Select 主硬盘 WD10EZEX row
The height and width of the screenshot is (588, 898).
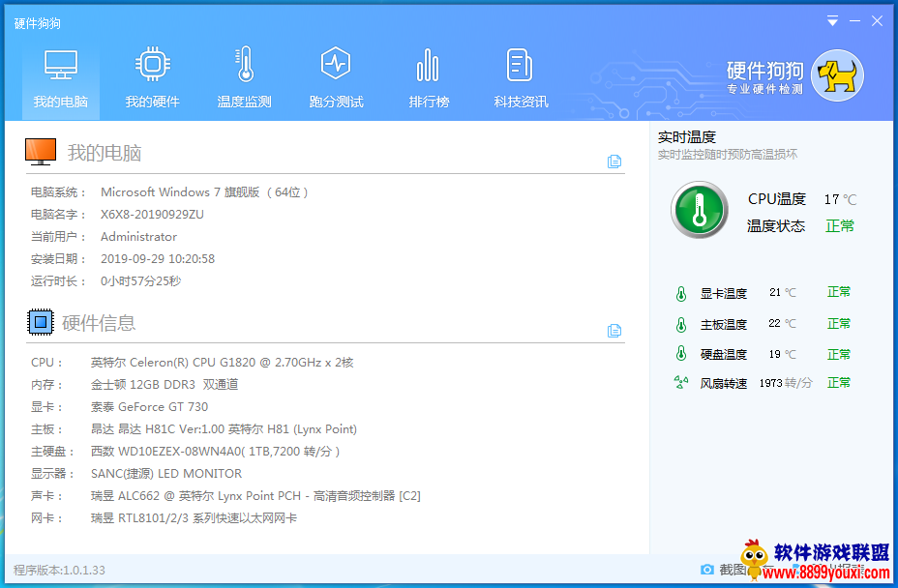(x=185, y=452)
